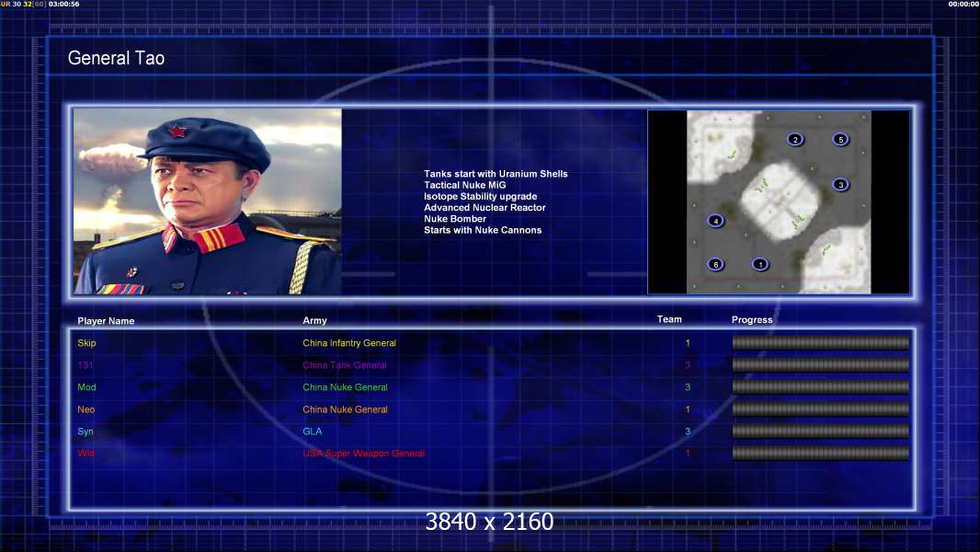980x552 pixels.
Task: Click the Player Name column header
Action: point(106,321)
